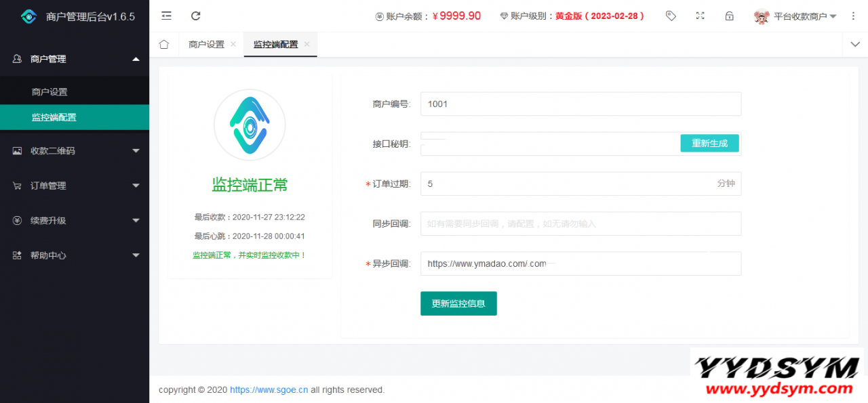The height and width of the screenshot is (403, 868).
Task: Click the 商户编号 input field
Action: click(580, 104)
